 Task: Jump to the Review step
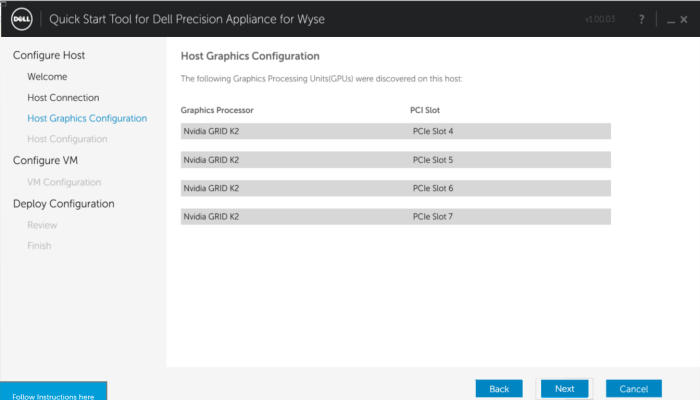[42, 225]
